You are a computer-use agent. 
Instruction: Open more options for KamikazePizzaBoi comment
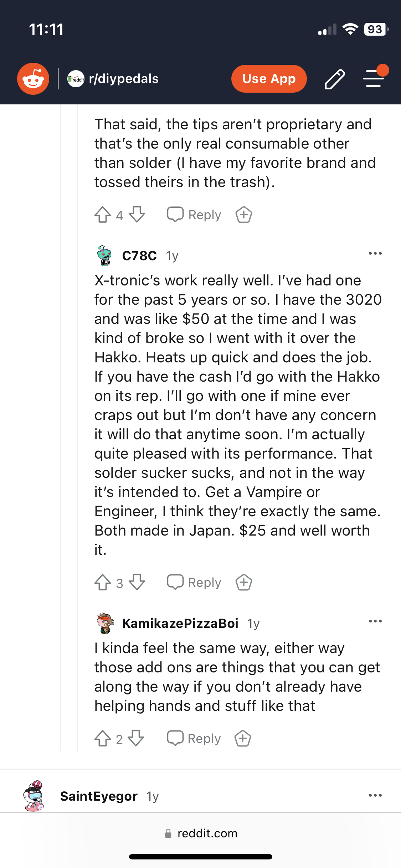(x=375, y=621)
